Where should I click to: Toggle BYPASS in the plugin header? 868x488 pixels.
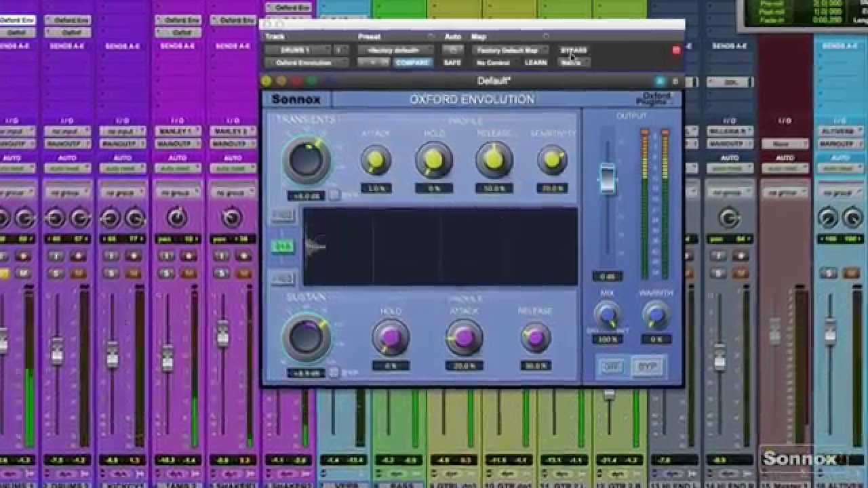pos(574,50)
